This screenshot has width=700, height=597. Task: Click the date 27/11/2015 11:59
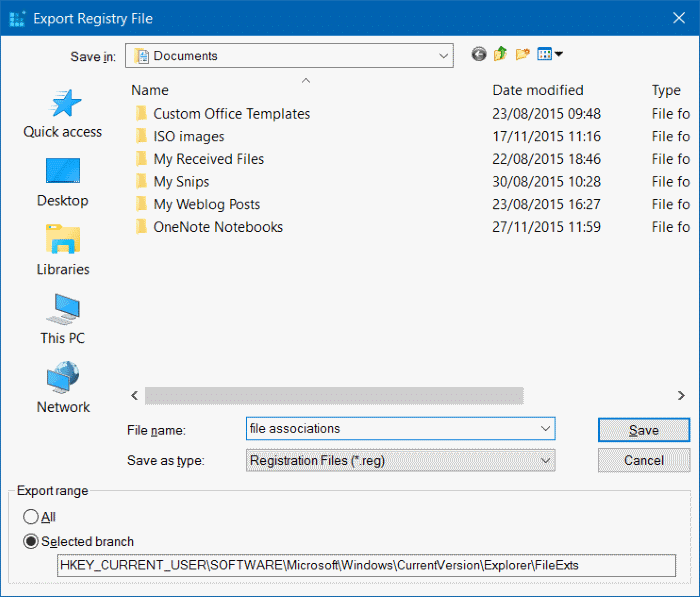click(x=546, y=227)
